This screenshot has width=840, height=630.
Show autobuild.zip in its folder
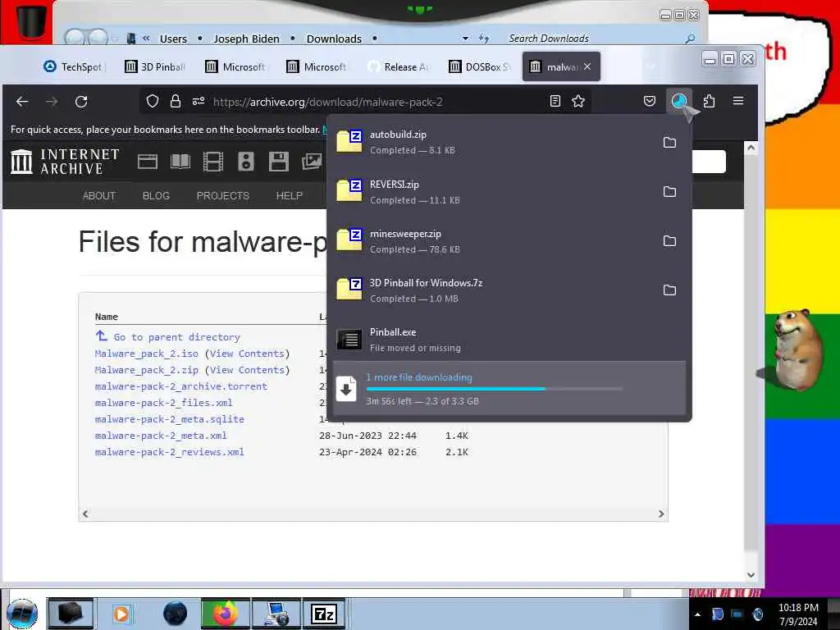tap(669, 143)
